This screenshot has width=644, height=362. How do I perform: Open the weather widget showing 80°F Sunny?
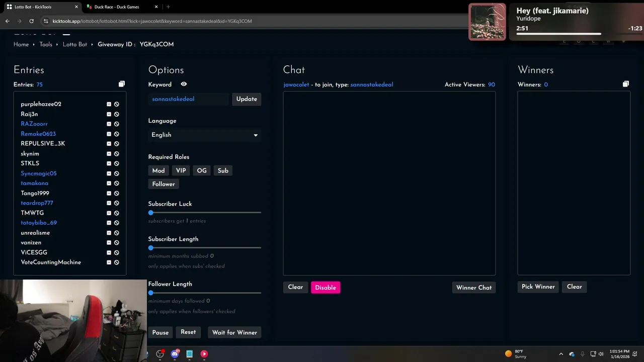tap(516, 354)
